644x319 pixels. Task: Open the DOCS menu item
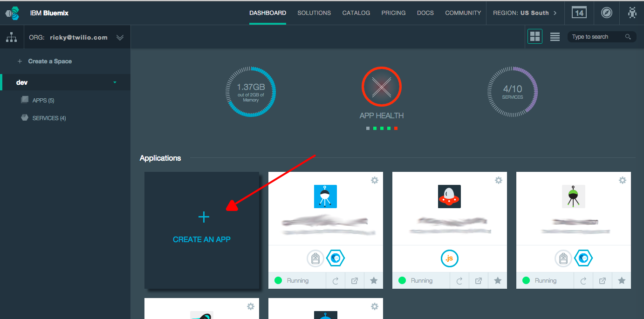click(x=425, y=13)
